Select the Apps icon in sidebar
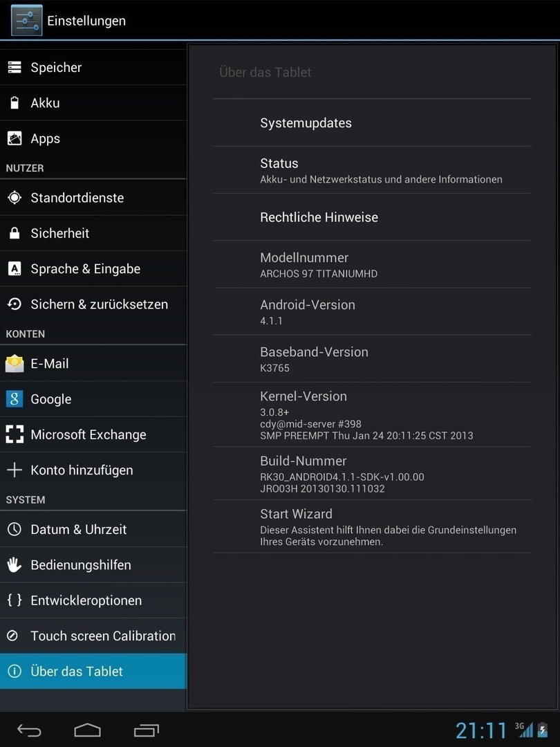Viewport: 560px width, 747px height. [x=15, y=138]
